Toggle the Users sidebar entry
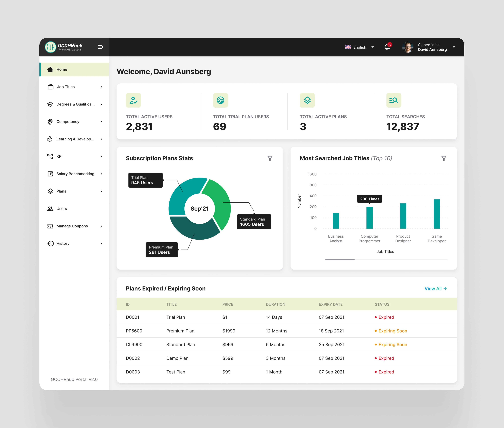Image resolution: width=504 pixels, height=428 pixels. (x=61, y=208)
